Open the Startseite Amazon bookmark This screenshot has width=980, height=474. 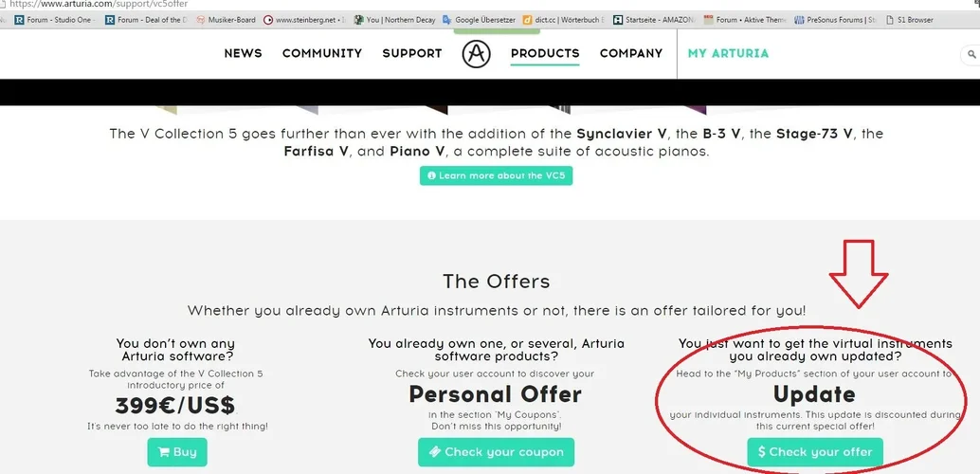pos(654,20)
